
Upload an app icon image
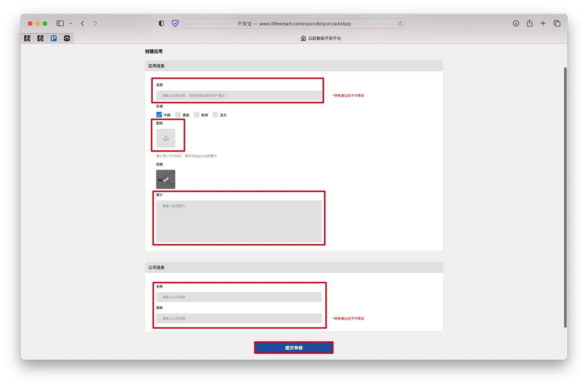tap(166, 138)
